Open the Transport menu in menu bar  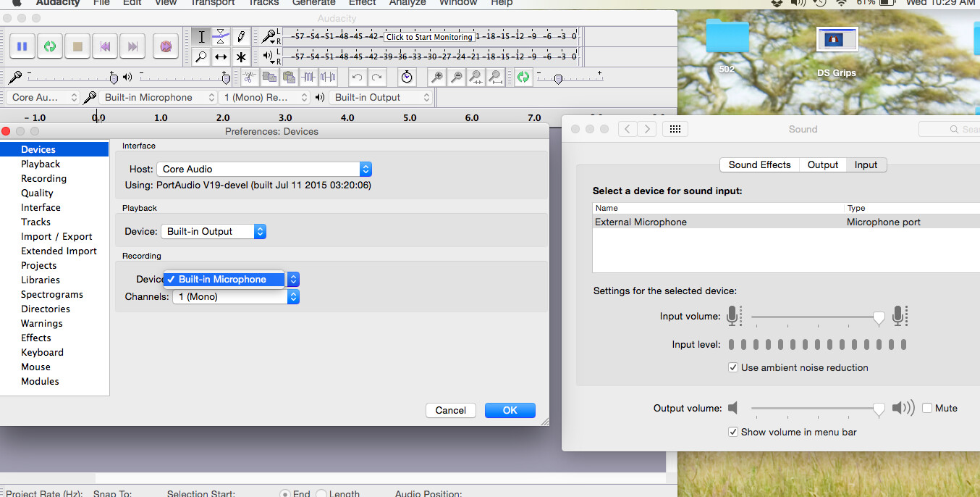(x=213, y=3)
